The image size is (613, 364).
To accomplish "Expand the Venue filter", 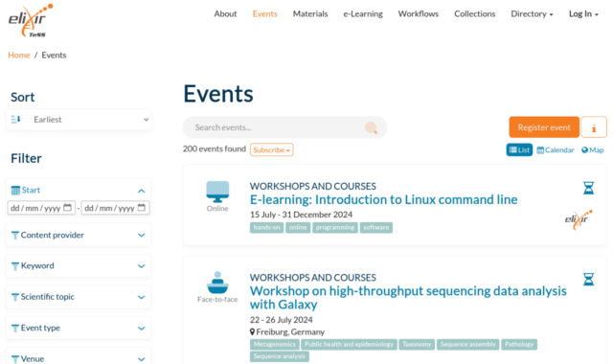I will (79, 356).
